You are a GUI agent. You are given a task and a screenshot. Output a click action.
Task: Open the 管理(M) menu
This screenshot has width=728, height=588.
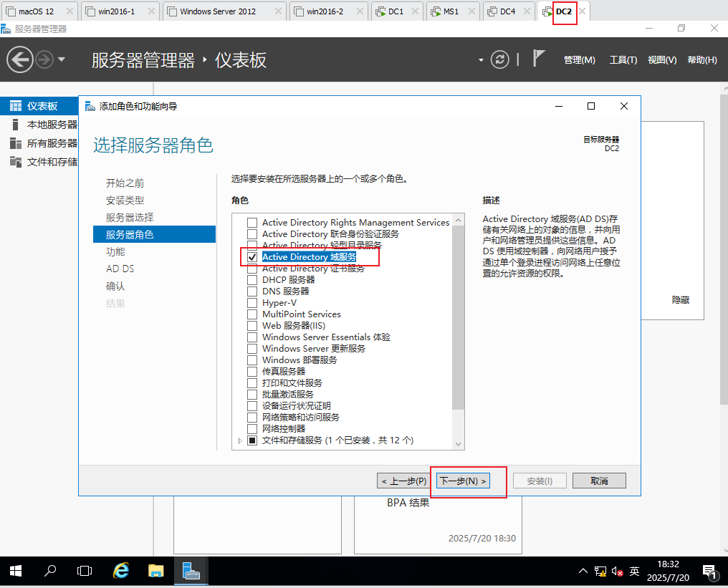coord(579,60)
